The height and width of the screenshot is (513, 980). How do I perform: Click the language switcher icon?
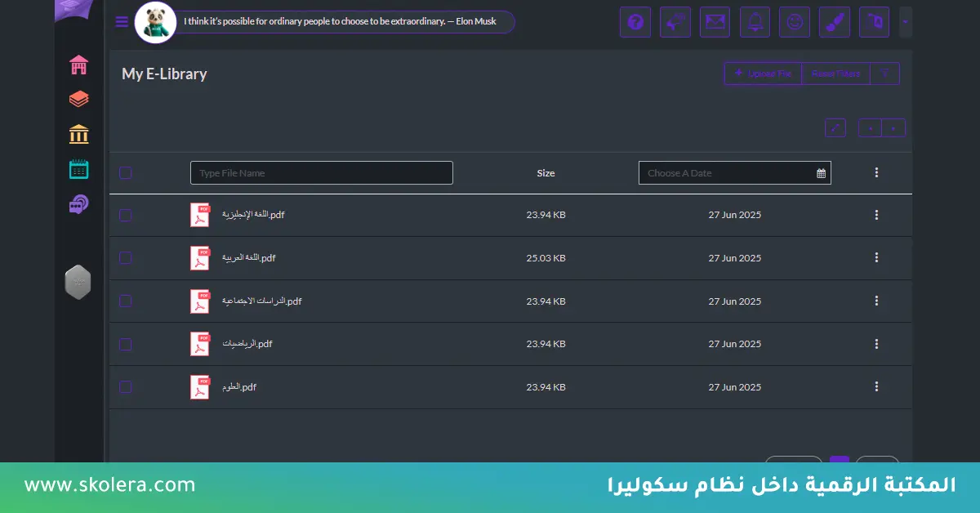click(874, 22)
